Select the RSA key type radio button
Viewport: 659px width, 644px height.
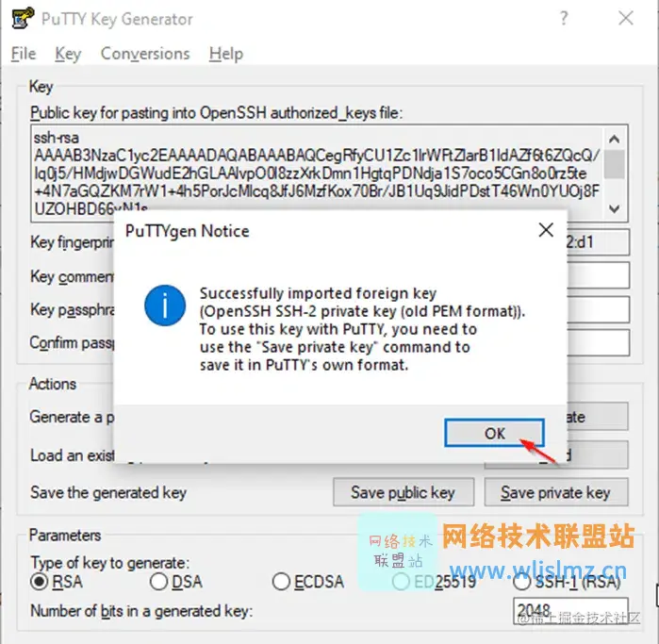[39, 582]
